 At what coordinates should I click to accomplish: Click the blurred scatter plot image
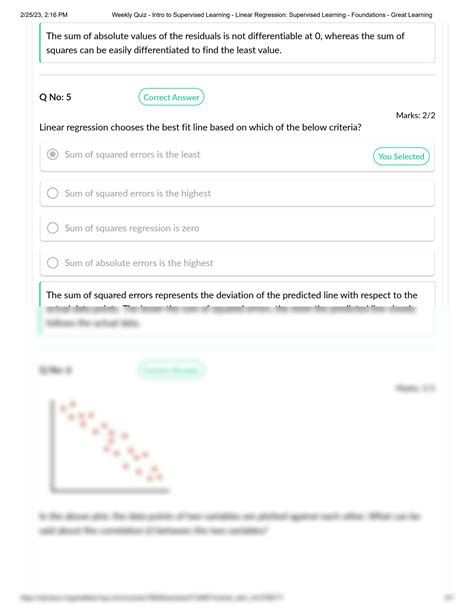110,446
